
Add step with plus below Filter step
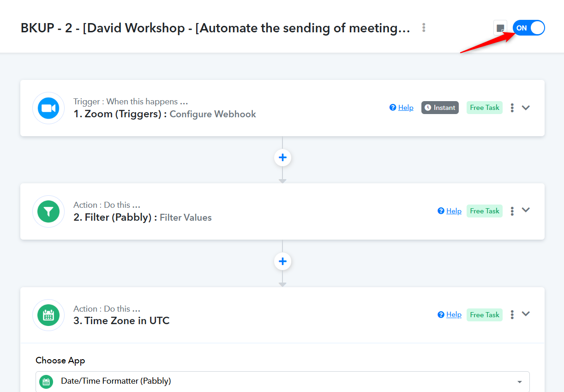[282, 261]
